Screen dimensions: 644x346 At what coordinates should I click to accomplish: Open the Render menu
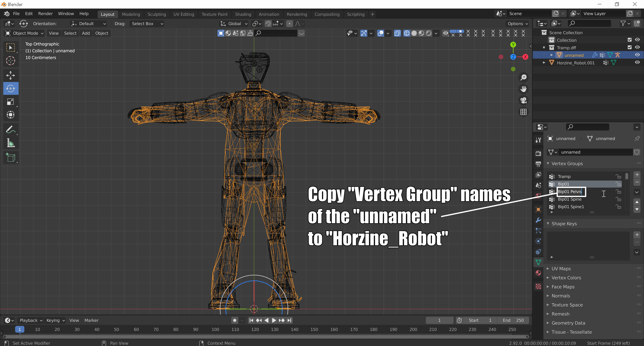[x=45, y=14]
